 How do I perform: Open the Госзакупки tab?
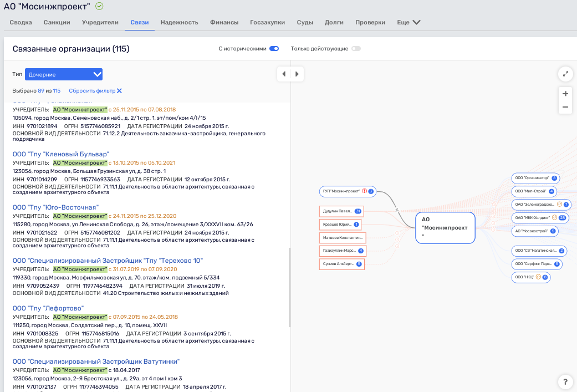point(268,22)
